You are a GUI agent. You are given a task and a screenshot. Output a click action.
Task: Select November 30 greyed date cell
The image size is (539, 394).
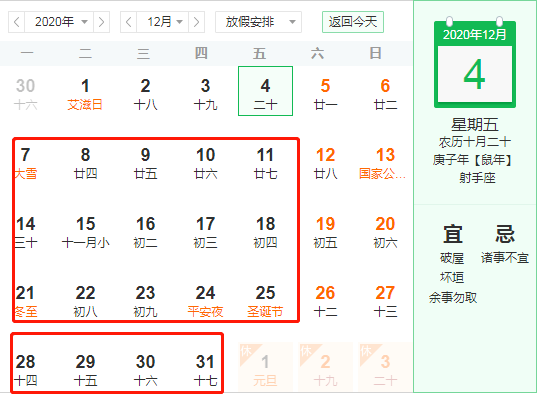(25, 95)
